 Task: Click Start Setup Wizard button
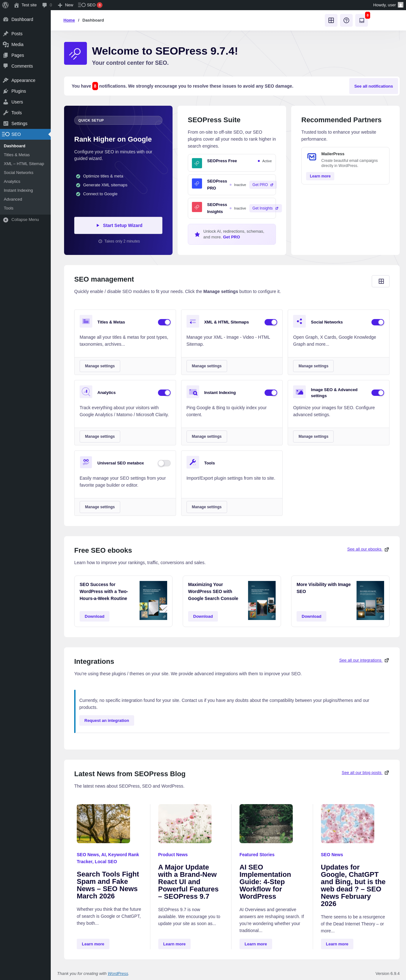(x=118, y=225)
